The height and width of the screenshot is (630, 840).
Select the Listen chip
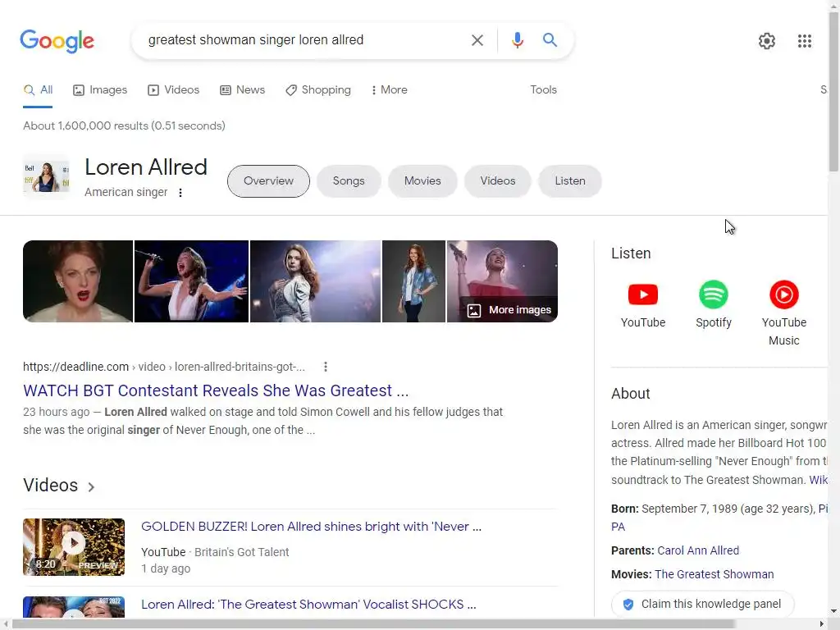(570, 181)
